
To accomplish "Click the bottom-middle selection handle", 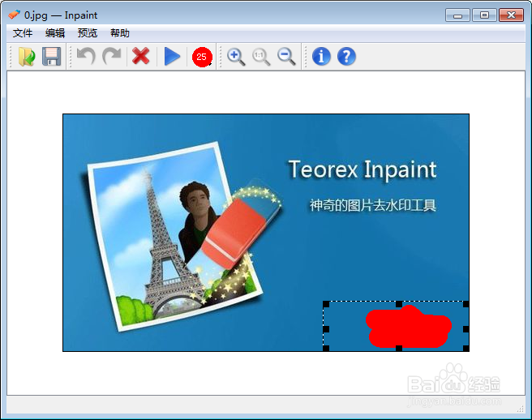I will click(399, 348).
